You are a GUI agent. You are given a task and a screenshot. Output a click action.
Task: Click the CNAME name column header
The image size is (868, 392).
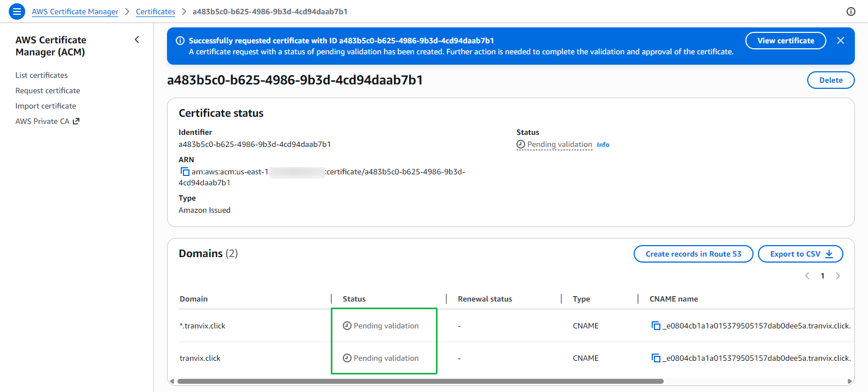pos(674,299)
